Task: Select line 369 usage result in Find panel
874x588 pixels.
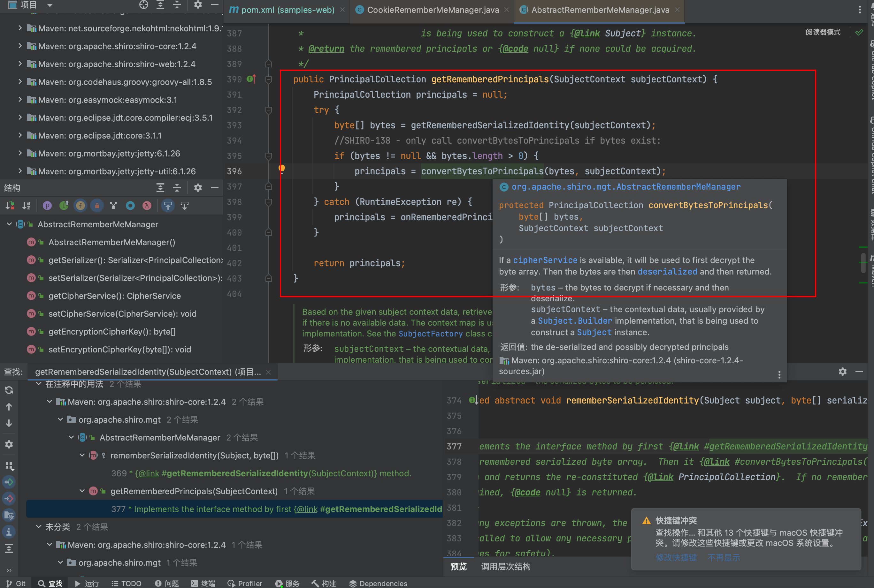Action: pyautogui.click(x=261, y=473)
